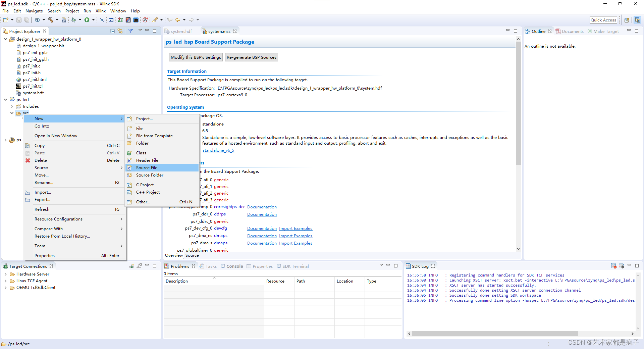Click Re-generate BSP Sources button
644x349 pixels.
click(252, 57)
